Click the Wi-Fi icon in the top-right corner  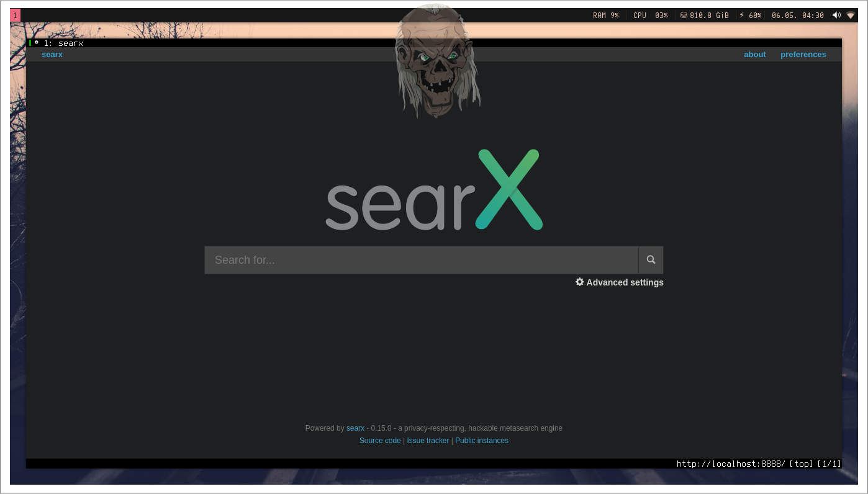click(x=851, y=15)
